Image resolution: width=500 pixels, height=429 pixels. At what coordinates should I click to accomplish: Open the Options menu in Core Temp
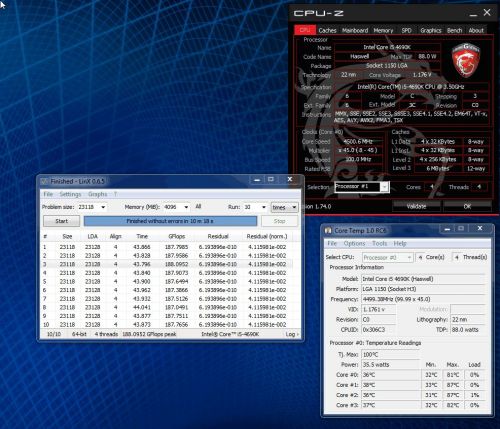click(354, 243)
